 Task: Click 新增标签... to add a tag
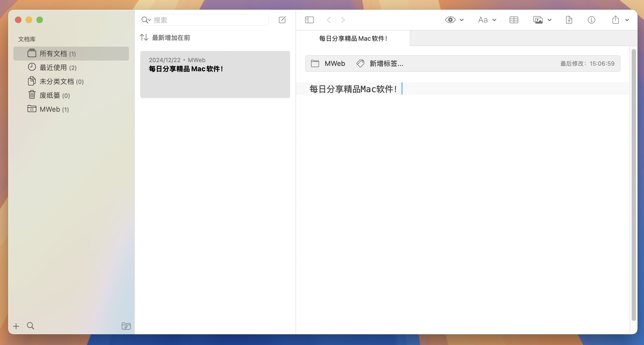386,63
